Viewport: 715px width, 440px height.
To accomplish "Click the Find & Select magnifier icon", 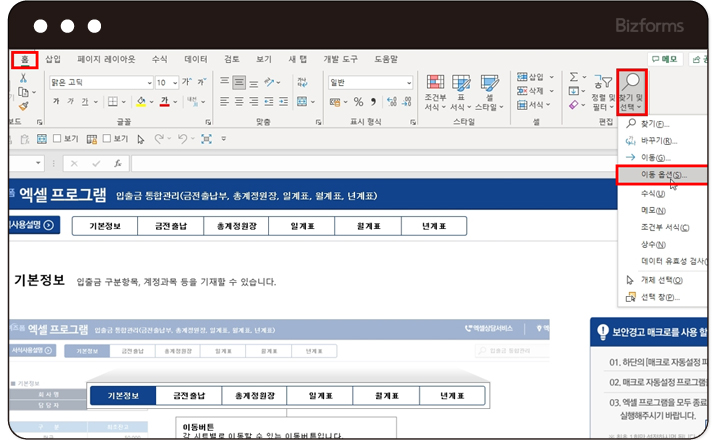I will pos(632,83).
